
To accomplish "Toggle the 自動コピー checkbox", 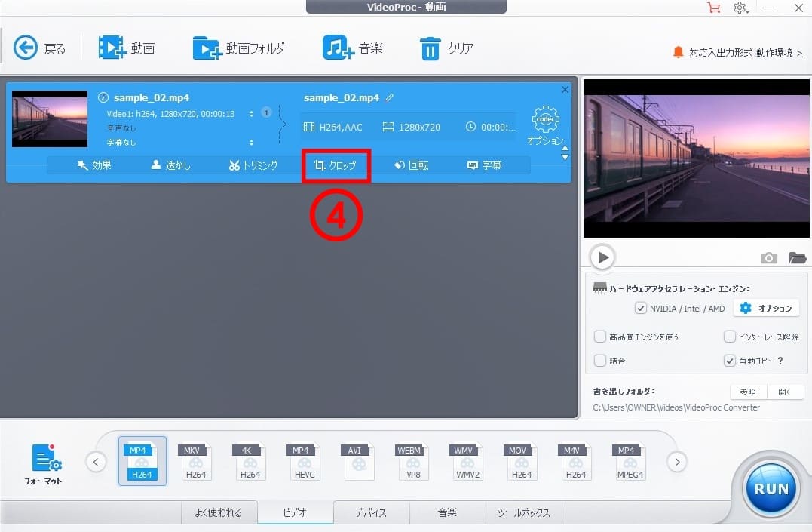I will 729,361.
